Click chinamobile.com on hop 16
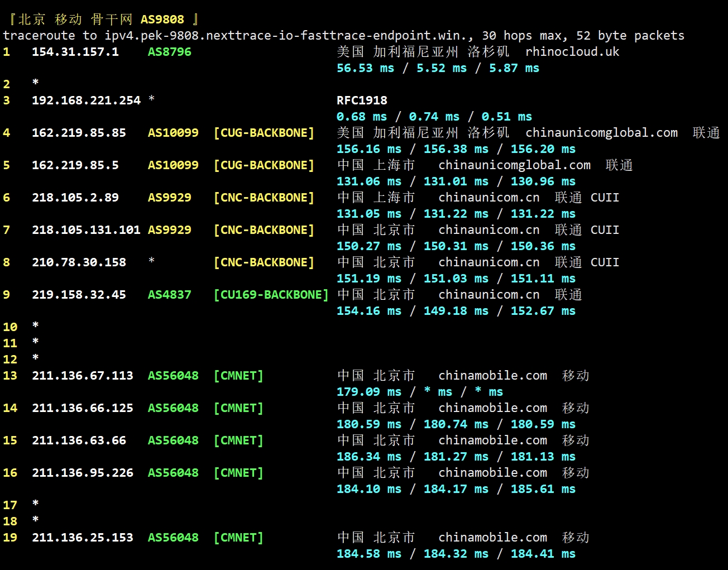728x570 pixels. 492,473
